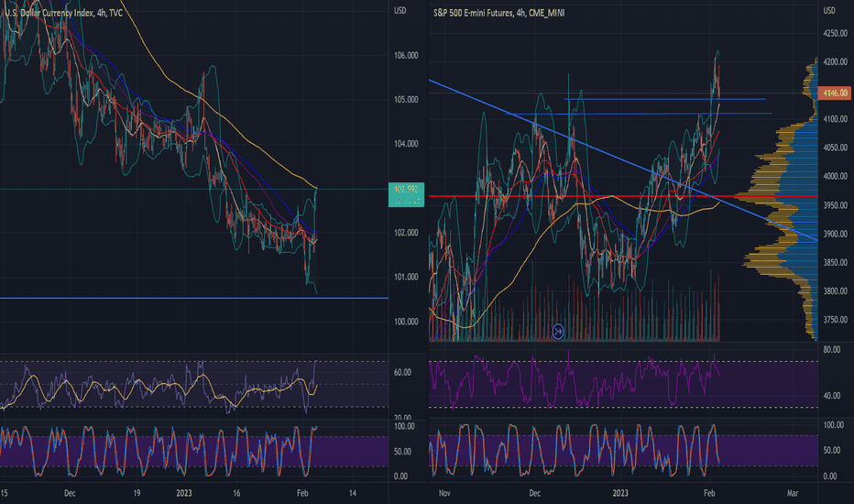Click the blue circled event marker on S&P chart

pyautogui.click(x=558, y=331)
